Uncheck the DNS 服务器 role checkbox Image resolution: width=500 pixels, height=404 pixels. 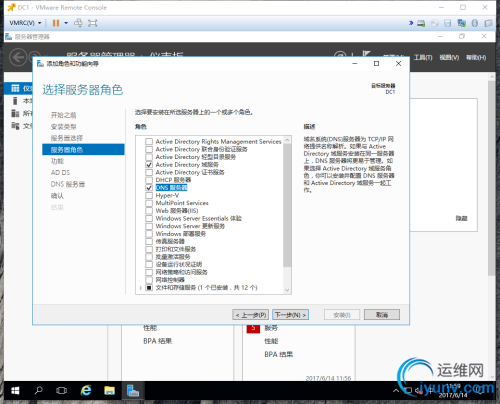pyautogui.click(x=149, y=188)
